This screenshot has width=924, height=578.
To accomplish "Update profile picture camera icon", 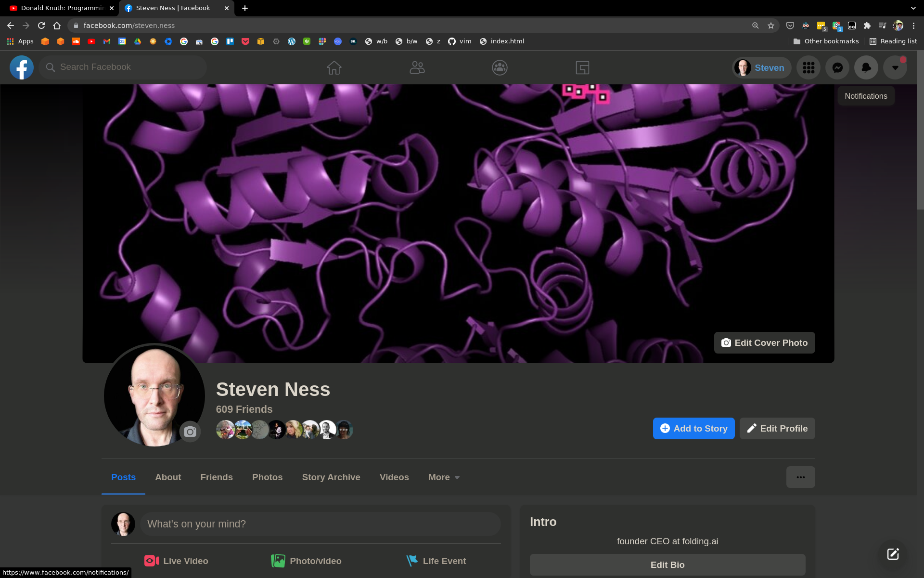I will coord(190,432).
